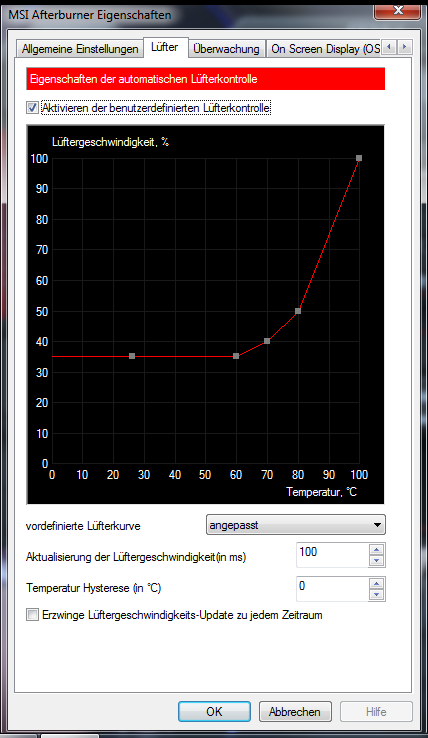Select fan curve point at 60°C
This screenshot has height=738, width=428.
pyautogui.click(x=236, y=356)
